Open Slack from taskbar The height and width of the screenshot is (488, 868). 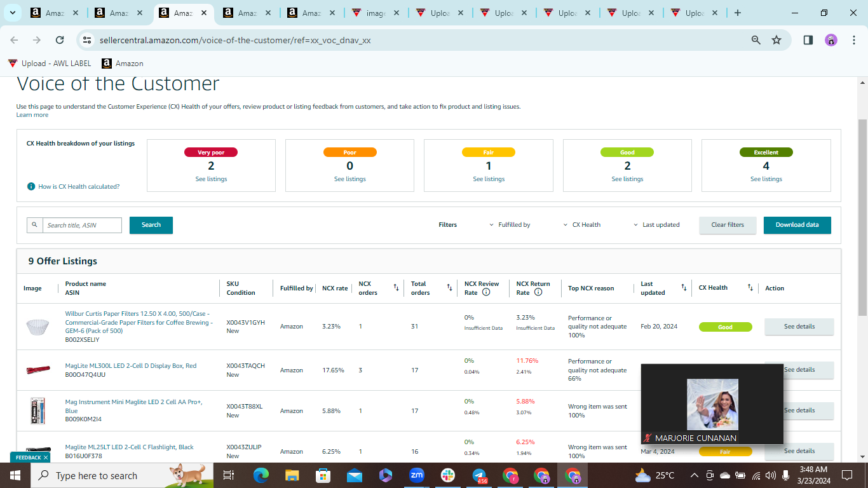point(448,475)
